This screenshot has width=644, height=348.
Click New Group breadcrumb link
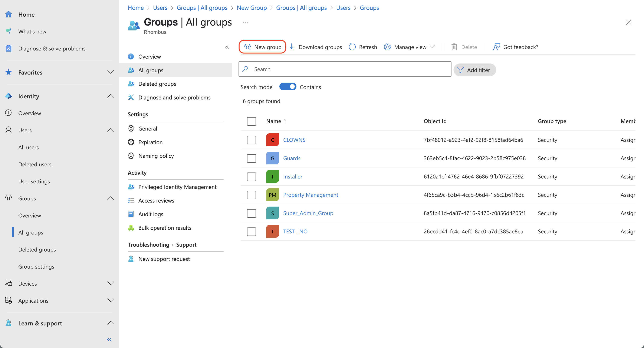click(252, 8)
